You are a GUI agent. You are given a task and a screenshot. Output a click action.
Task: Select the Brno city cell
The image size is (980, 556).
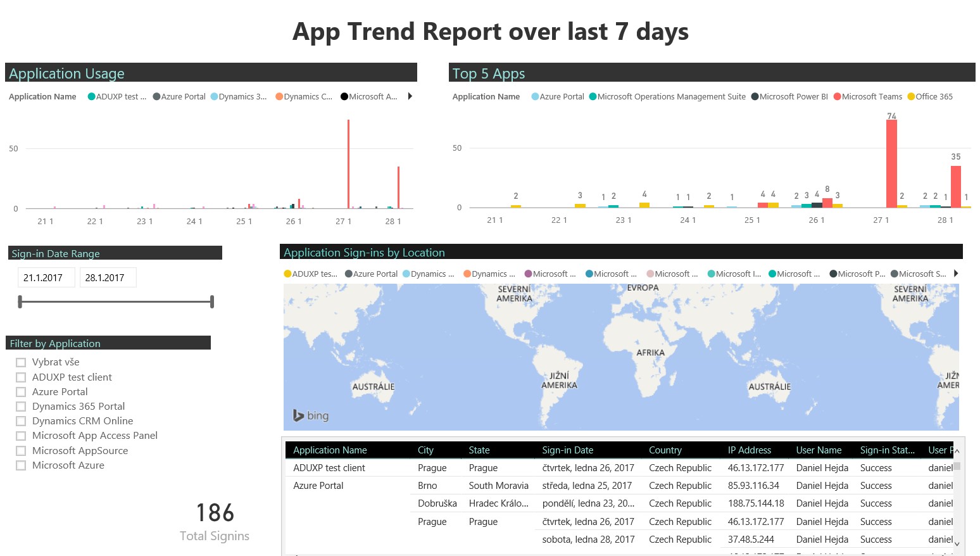coord(427,486)
